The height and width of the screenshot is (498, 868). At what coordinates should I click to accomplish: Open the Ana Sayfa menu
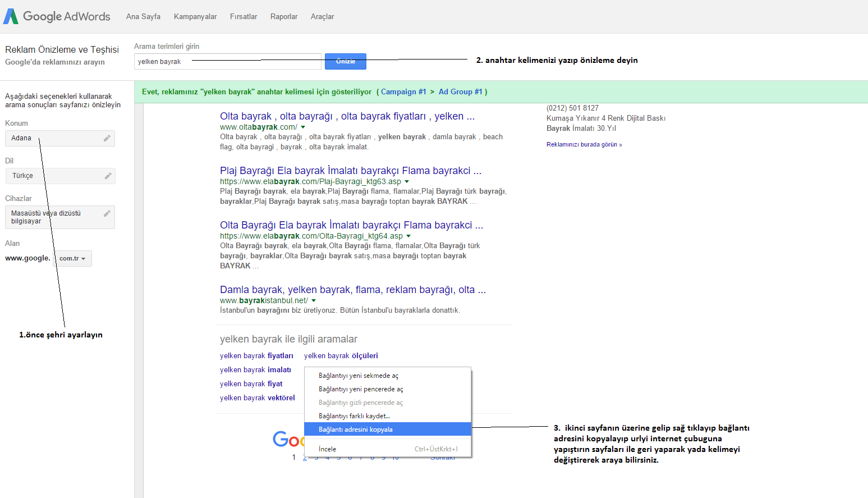143,17
